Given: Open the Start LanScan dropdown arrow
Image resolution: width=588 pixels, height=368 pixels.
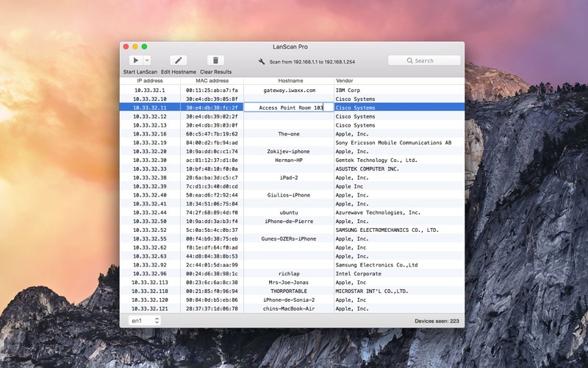Looking at the screenshot, I should coord(147,60).
